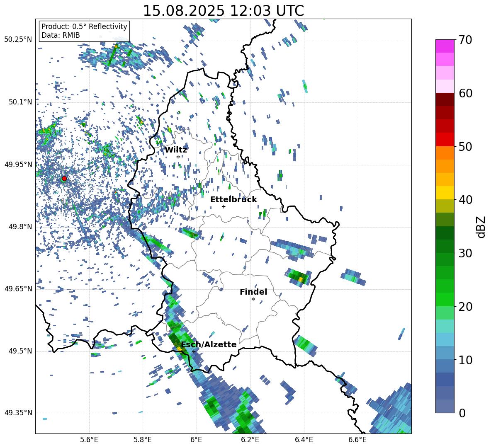The image size is (491, 448).
Task: Click the bright red colorbar segment near 50
Action: pyautogui.click(x=445, y=140)
